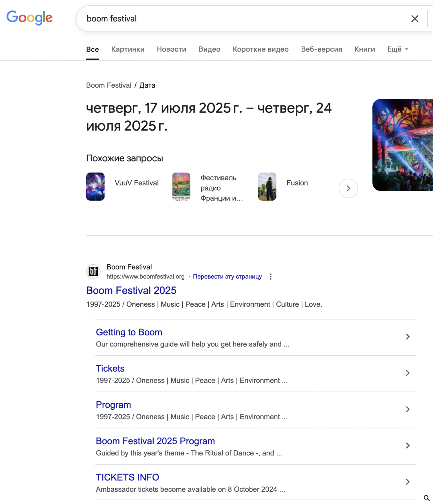Expand the Program row chevron
The height and width of the screenshot is (504, 433).
(408, 409)
